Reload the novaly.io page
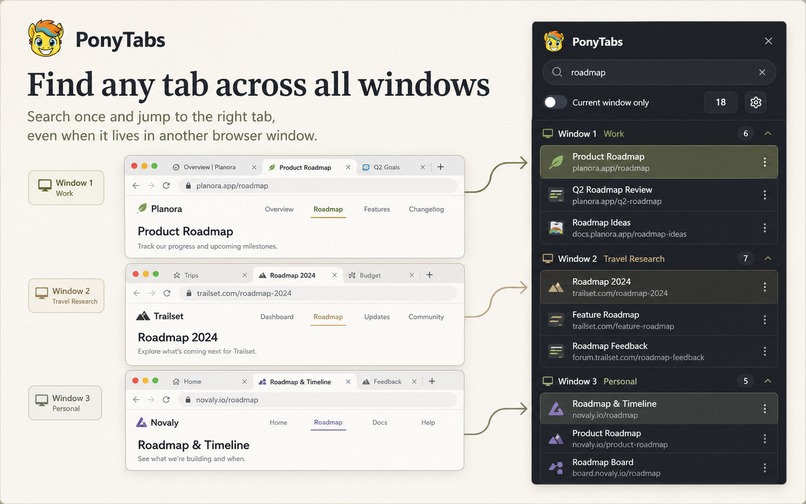 [166, 400]
